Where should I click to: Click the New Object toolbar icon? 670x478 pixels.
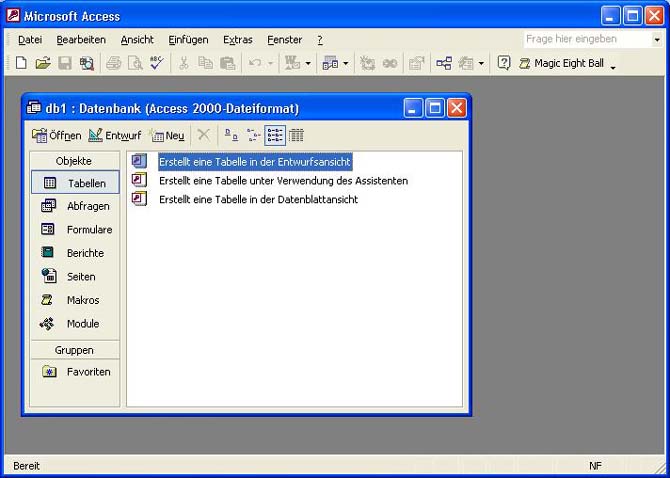coord(466,63)
